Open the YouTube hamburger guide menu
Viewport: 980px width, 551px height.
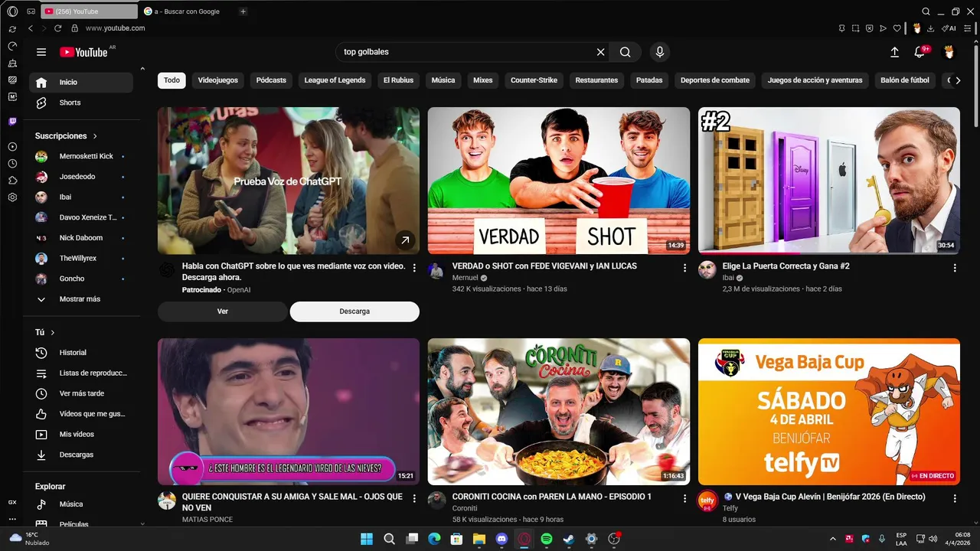click(x=41, y=52)
